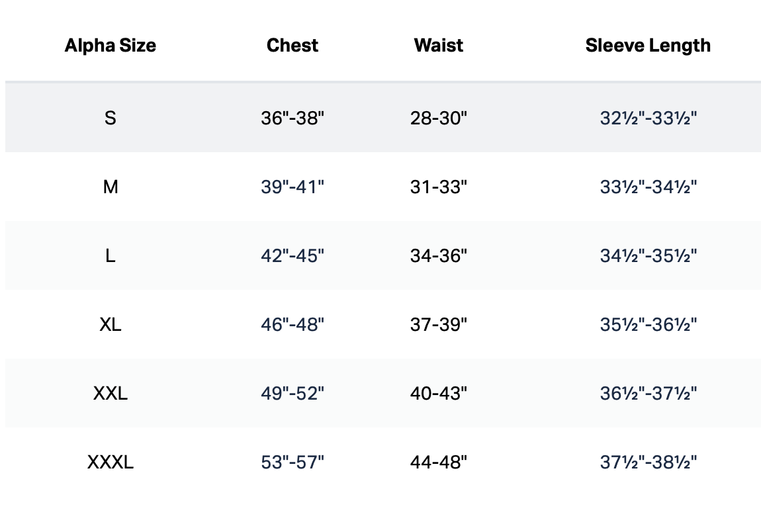This screenshot has width=761, height=532.
Task: Click the M size row label
Action: tap(111, 187)
